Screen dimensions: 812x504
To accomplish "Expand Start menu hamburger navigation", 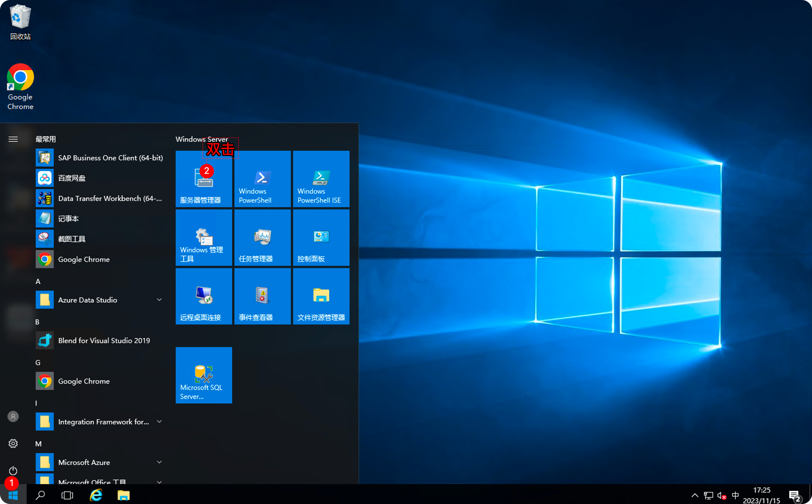I will 13,139.
